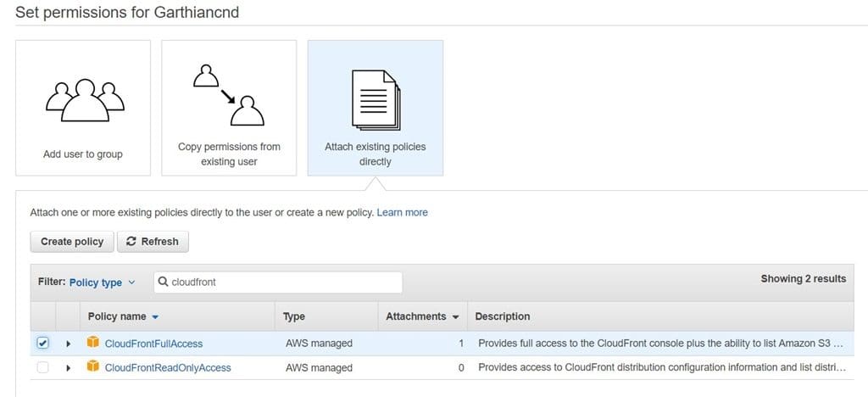Click attachments count 1 for CloudFrontFullAccess

coord(460,344)
